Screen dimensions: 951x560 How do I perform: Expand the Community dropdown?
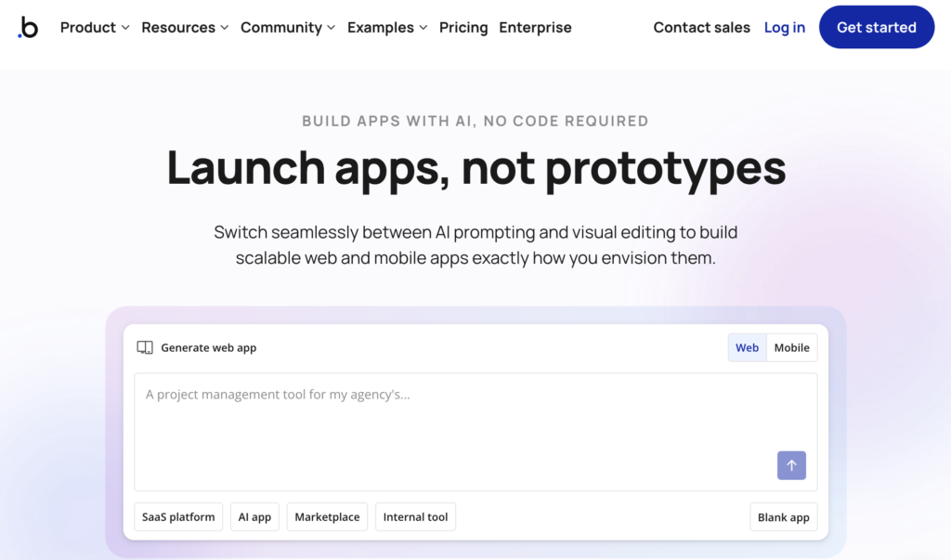(288, 28)
